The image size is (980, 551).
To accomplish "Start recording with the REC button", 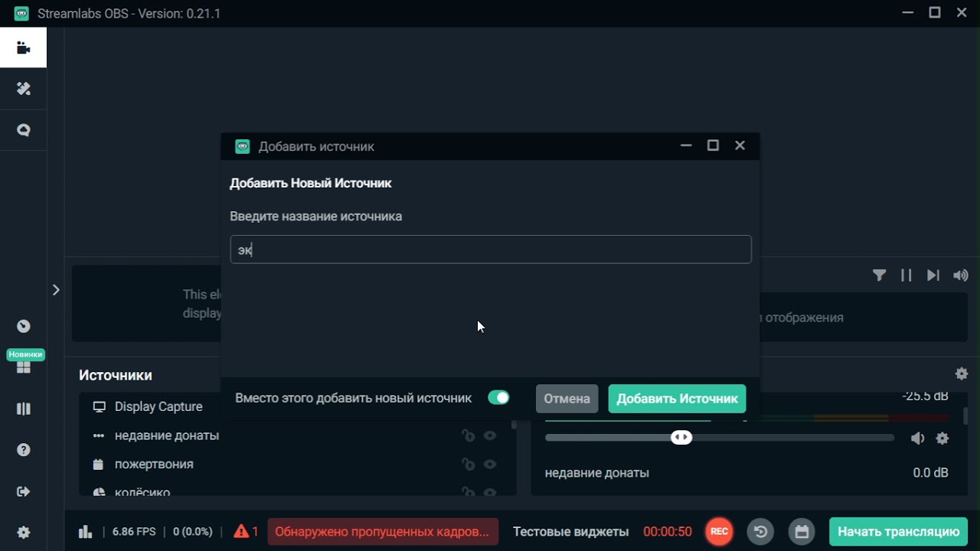I will coord(719,531).
